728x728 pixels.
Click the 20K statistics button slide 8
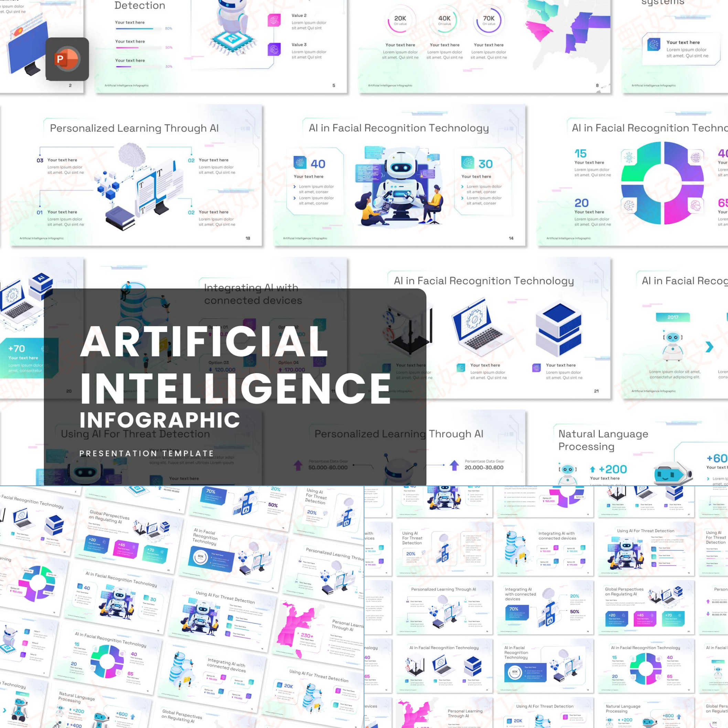[393, 21]
